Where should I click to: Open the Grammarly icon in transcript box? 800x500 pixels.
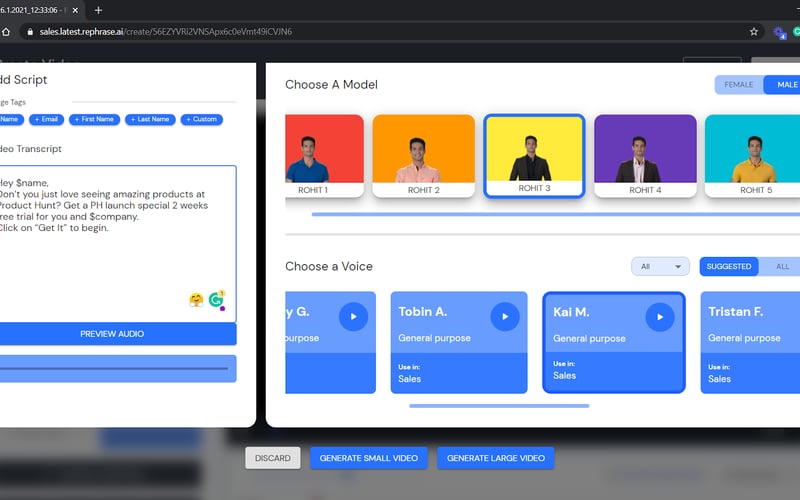click(x=216, y=299)
